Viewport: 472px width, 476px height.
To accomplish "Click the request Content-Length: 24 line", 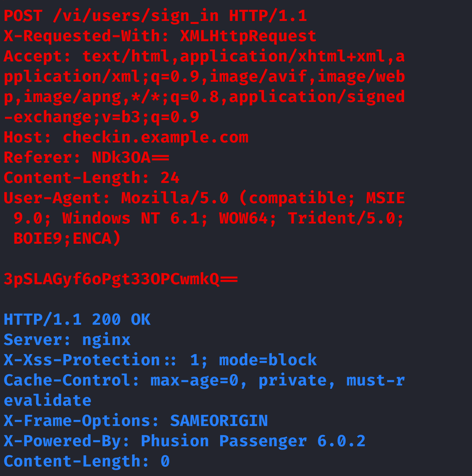I will pos(92,178).
